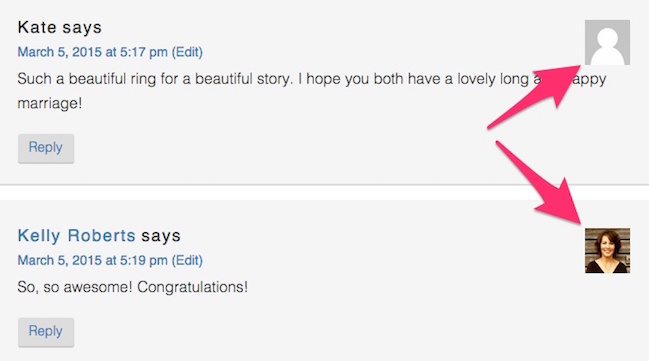Click "says" after the name Kate

coord(82,28)
